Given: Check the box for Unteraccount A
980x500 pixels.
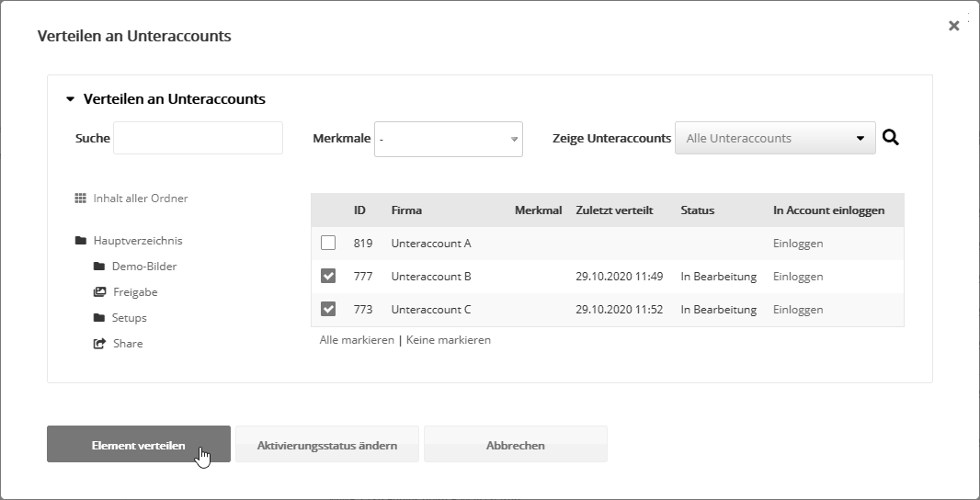Looking at the screenshot, I should [x=328, y=244].
